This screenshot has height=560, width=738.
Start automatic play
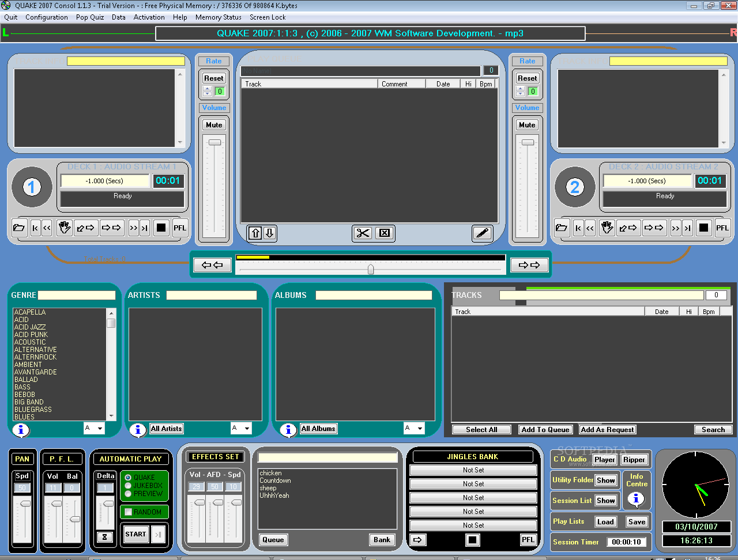[x=135, y=535]
